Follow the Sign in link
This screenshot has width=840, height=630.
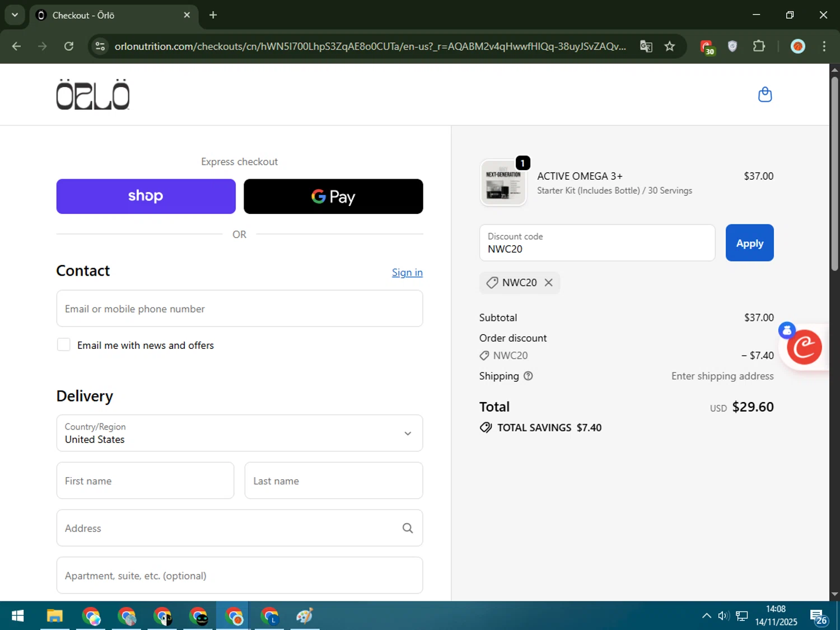click(x=407, y=273)
